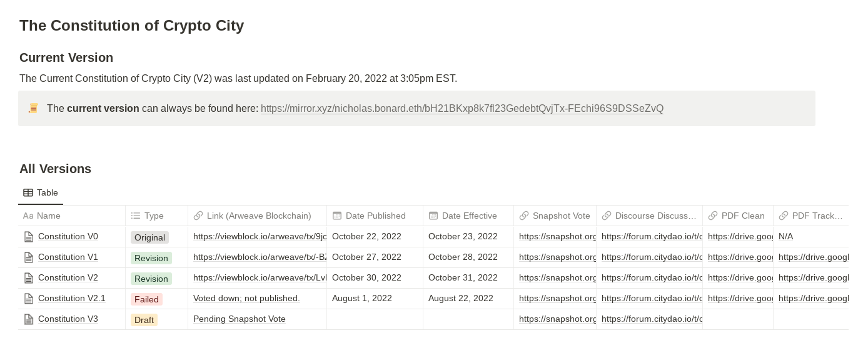Viewport: 868px width, 358px height.
Task: Click the Failed tag on Constitution V2.1
Action: pyautogui.click(x=146, y=299)
